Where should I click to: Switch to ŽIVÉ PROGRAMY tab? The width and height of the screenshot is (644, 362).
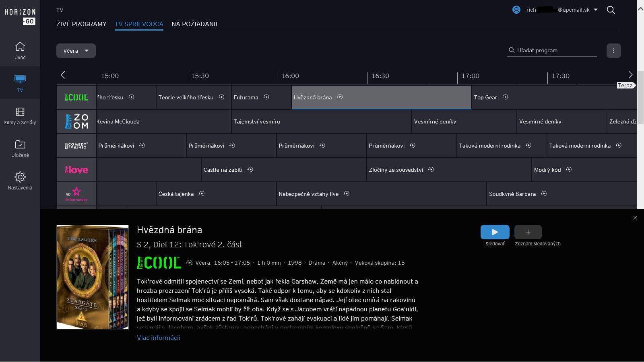pyautogui.click(x=81, y=24)
